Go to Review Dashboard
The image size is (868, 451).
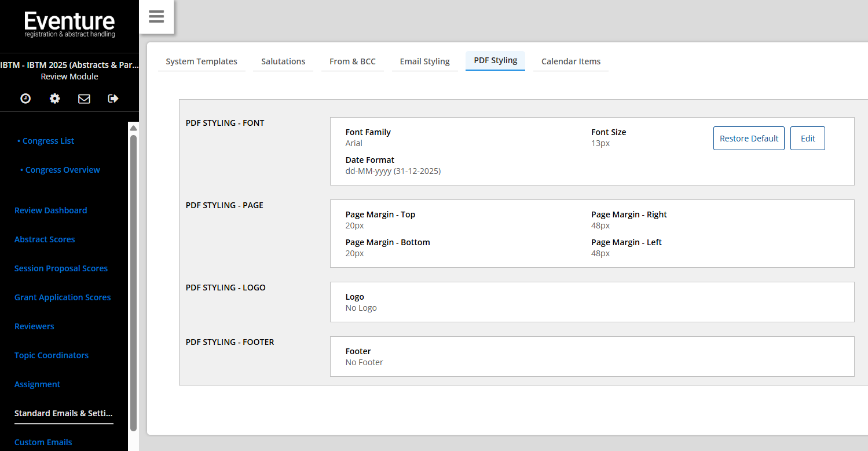click(51, 210)
